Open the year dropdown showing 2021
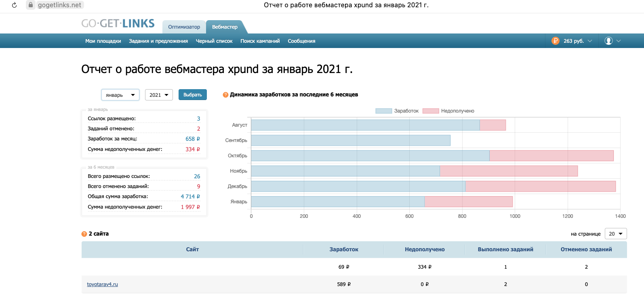Screen dimensions: 644x305 [159, 95]
